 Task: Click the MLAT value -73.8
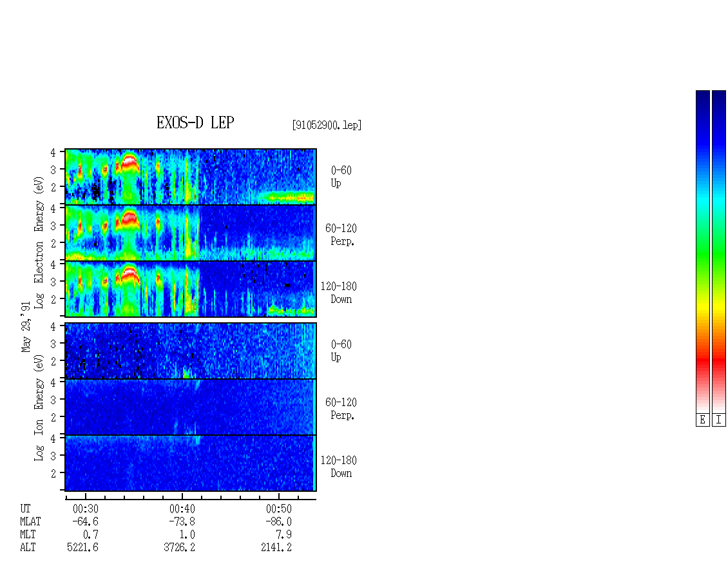(x=182, y=521)
